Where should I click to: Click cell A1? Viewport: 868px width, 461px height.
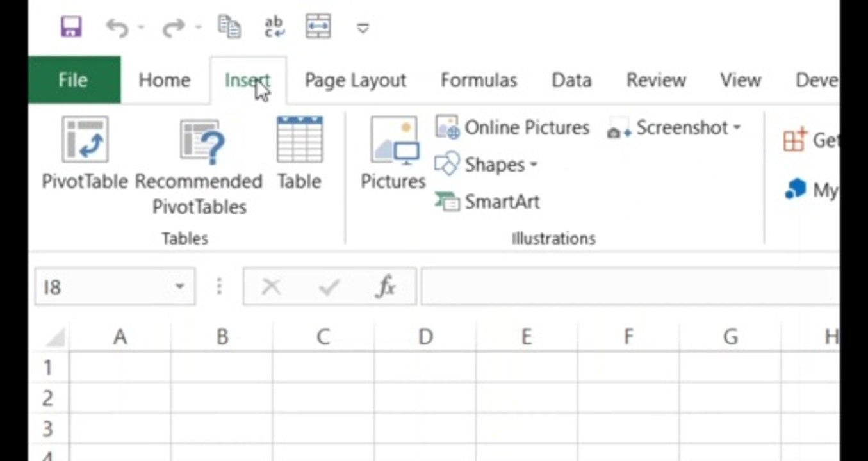[120, 368]
